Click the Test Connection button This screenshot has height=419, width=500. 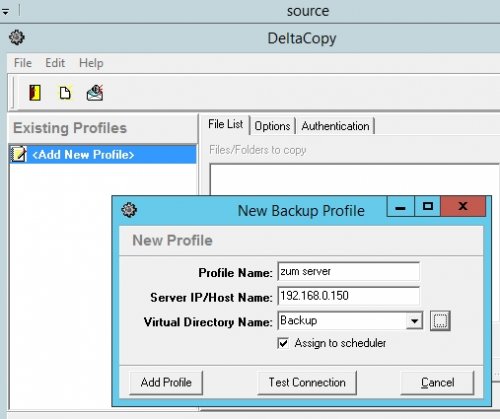pos(307,382)
